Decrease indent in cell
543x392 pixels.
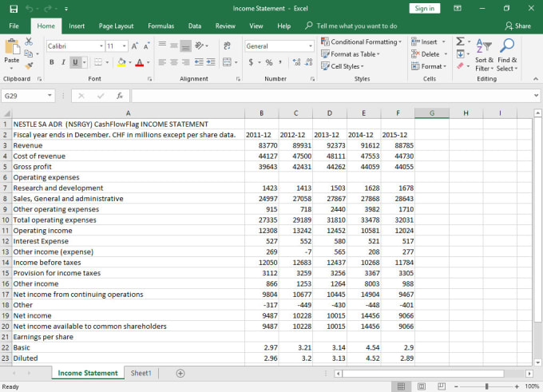(199, 62)
